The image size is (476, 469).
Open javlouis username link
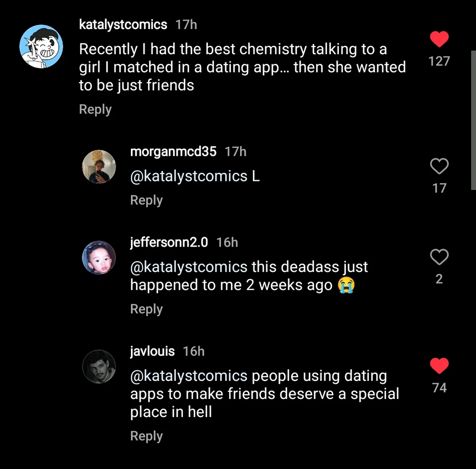click(x=152, y=351)
